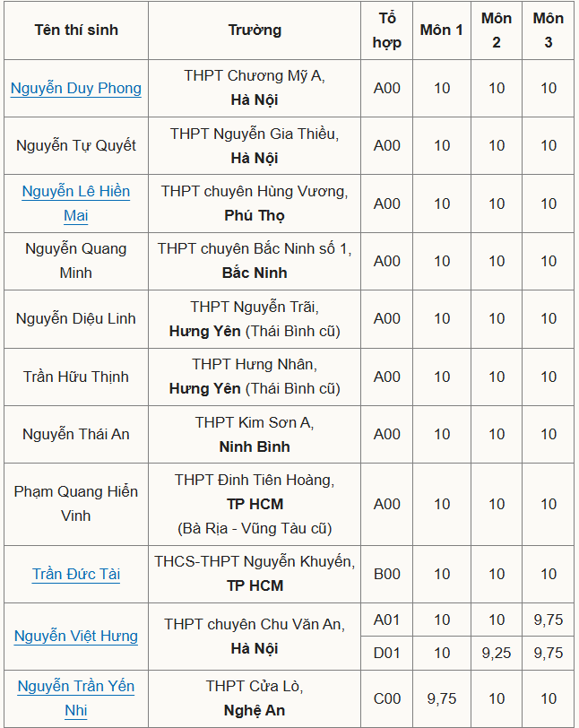The height and width of the screenshot is (728, 579).
Task: Open the Trần Đức Tài link
Action: pyautogui.click(x=76, y=575)
